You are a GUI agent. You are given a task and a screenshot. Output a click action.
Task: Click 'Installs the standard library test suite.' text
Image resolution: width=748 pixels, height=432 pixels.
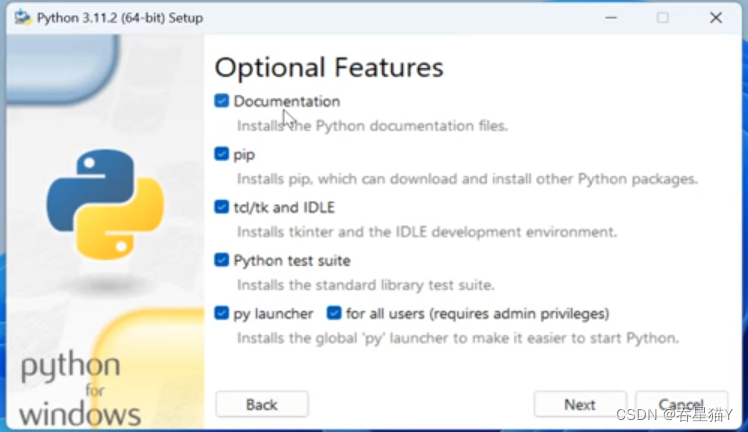click(365, 285)
